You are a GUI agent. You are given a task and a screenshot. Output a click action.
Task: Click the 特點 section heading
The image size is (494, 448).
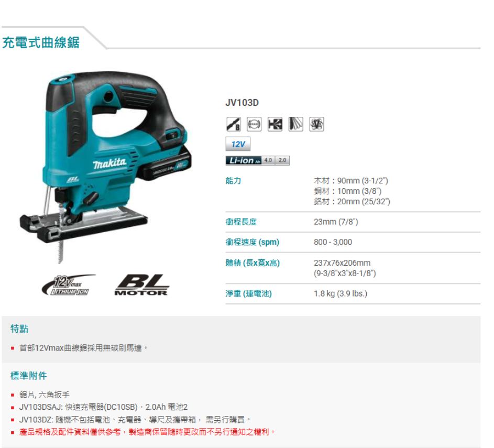click(x=19, y=329)
